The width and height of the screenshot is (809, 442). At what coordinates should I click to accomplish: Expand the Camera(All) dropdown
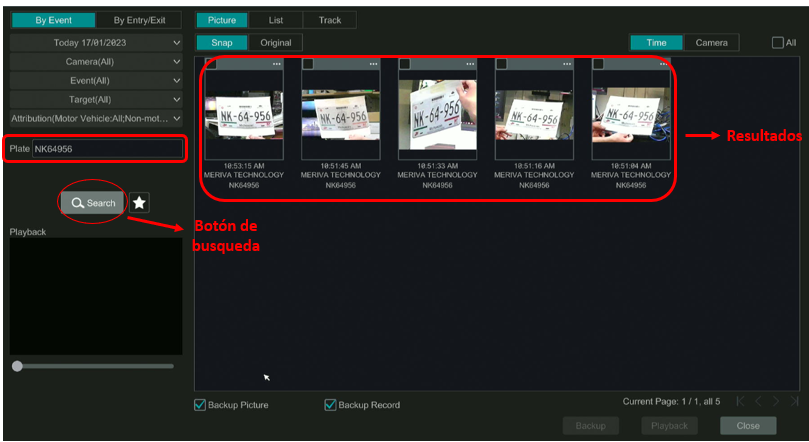(x=96, y=62)
